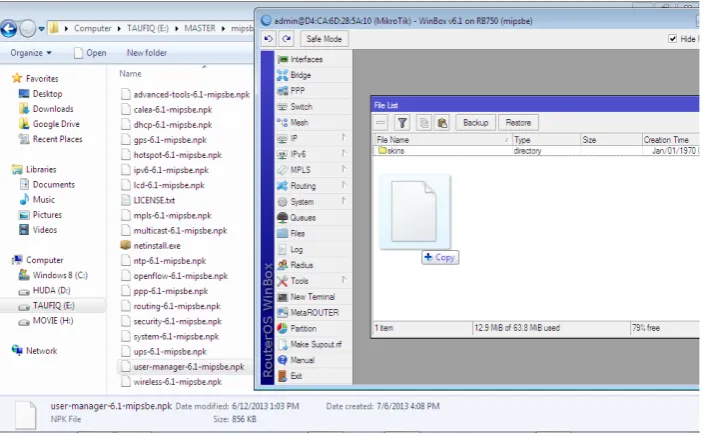This screenshot has width=705, height=436.
Task: Click the WinBox redo arrow icon
Action: 286,39
